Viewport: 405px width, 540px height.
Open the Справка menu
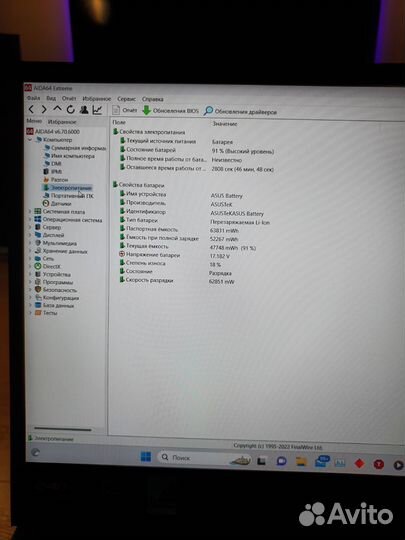click(x=153, y=99)
